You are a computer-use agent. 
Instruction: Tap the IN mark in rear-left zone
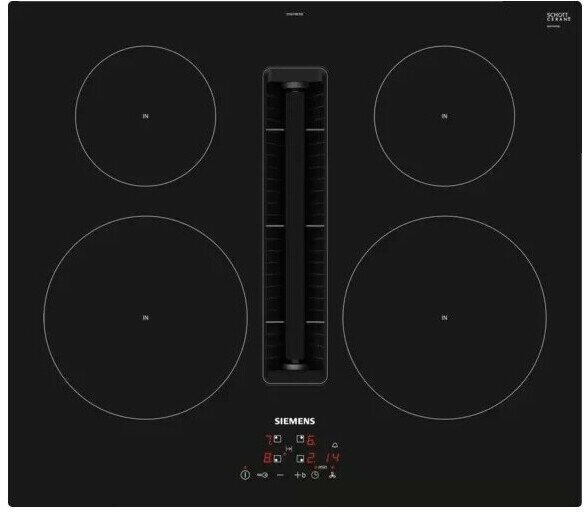(146, 116)
